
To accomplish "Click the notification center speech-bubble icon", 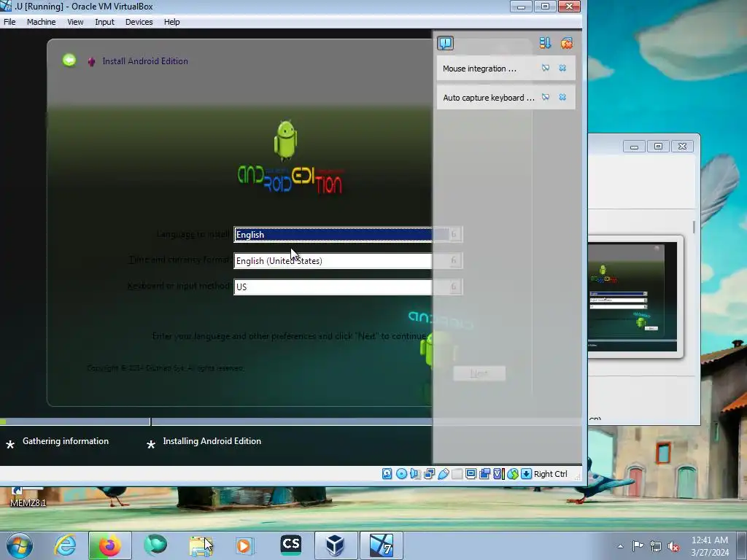I will coord(445,43).
